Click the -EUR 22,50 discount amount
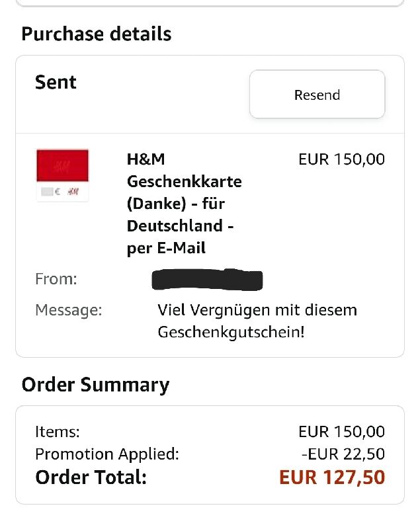420x529 pixels. pos(343,454)
